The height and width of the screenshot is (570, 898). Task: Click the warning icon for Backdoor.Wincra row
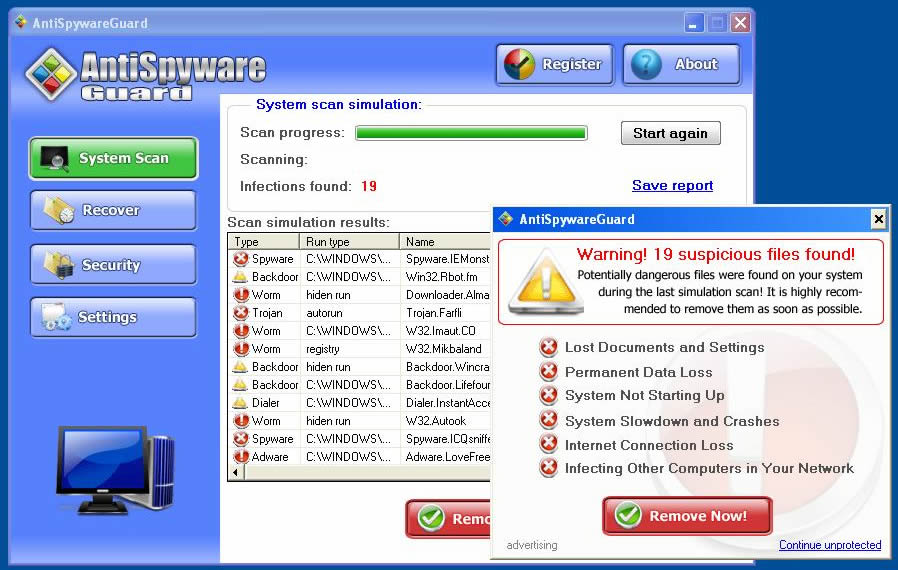pos(241,367)
